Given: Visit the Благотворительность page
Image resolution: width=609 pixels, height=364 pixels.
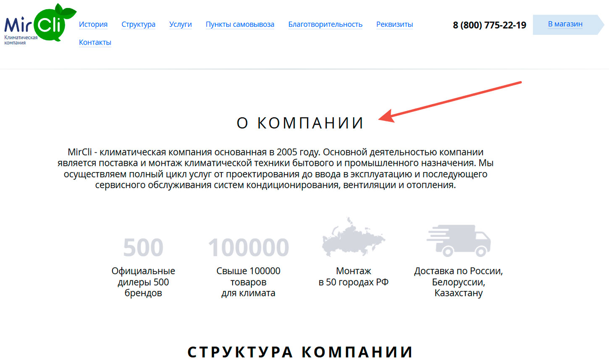Looking at the screenshot, I should tap(325, 24).
